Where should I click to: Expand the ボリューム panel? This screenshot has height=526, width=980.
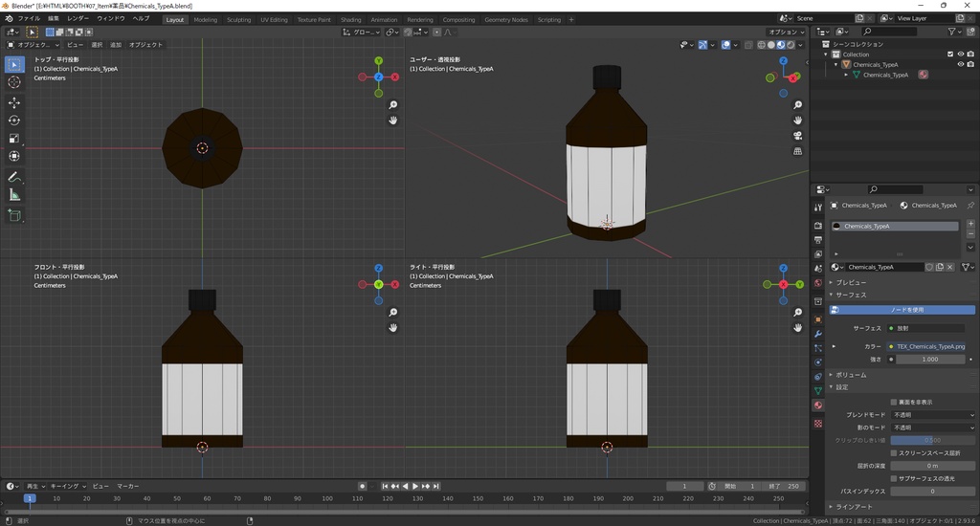[851, 375]
